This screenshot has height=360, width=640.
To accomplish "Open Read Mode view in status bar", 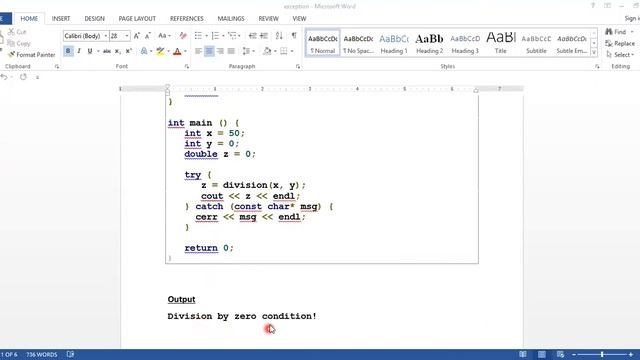I will tap(523, 354).
